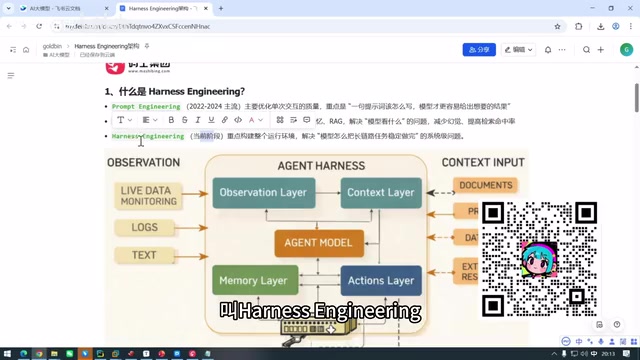Click the architecture diagram's Observation Layer box

[x=264, y=193]
